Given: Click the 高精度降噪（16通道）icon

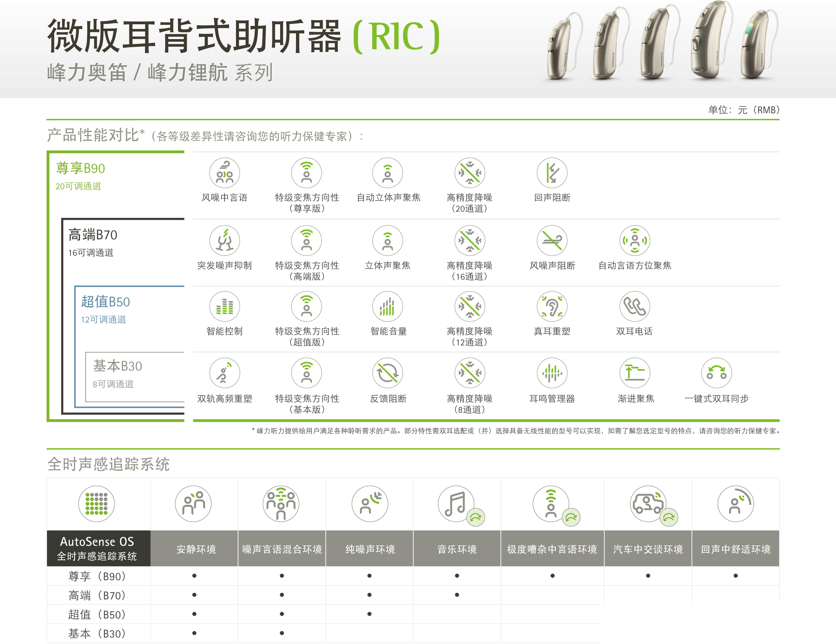Looking at the screenshot, I should click(470, 240).
